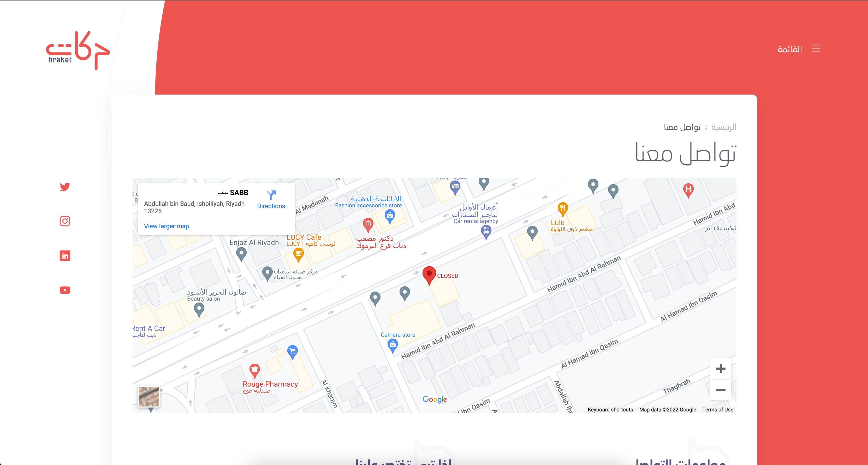Select the مركز صيانة سمنان marker
The width and height of the screenshot is (868, 465).
click(x=267, y=274)
